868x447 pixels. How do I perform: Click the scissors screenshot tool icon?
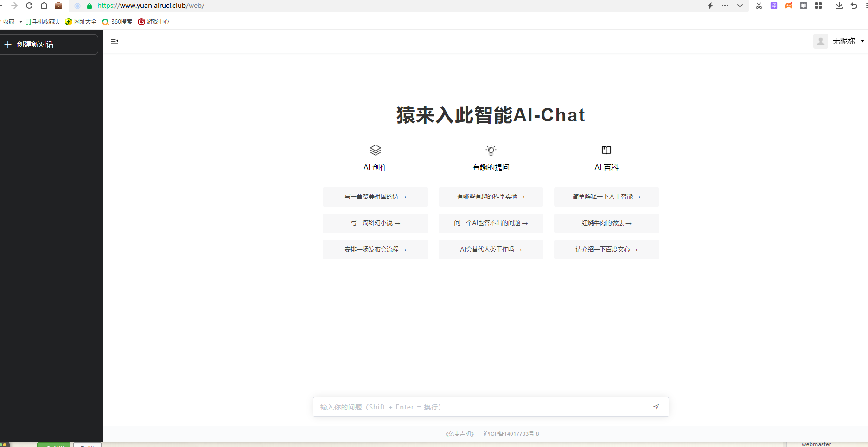point(759,6)
